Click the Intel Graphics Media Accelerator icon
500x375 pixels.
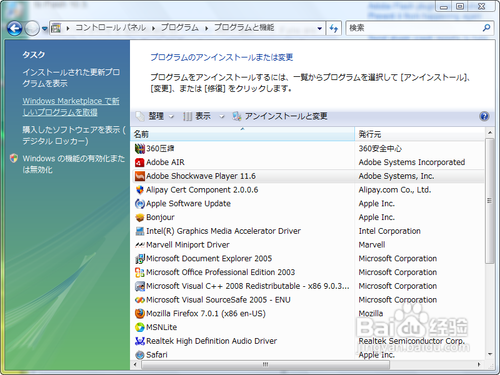[x=140, y=231]
